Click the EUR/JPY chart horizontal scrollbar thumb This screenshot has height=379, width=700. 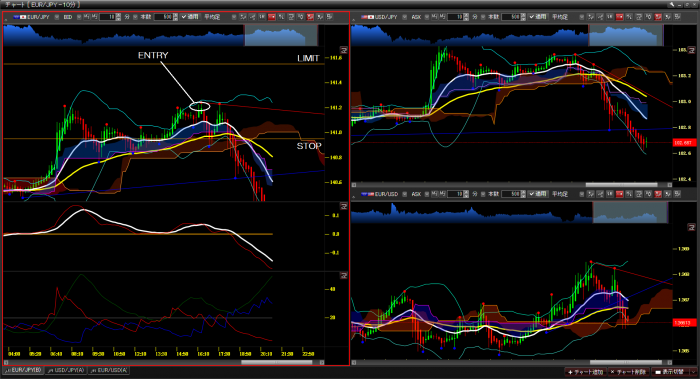[x=277, y=362]
